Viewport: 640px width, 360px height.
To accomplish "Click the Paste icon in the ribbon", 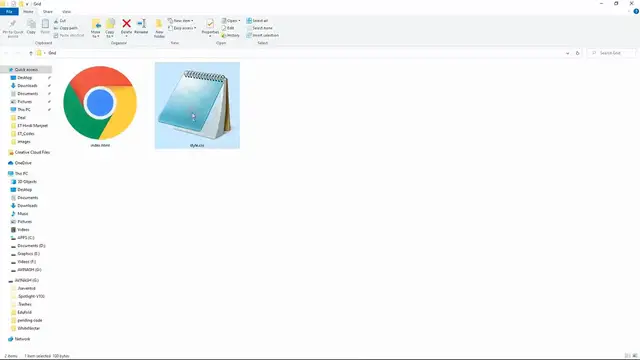I will (x=45, y=24).
